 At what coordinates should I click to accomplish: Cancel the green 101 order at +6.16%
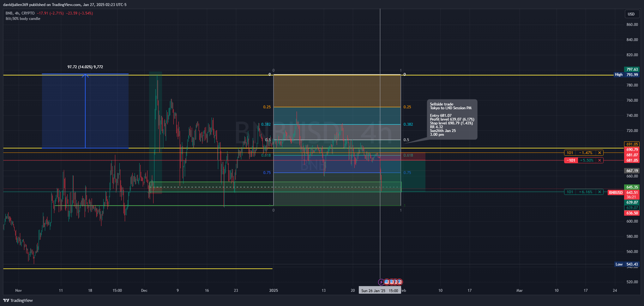coord(599,192)
